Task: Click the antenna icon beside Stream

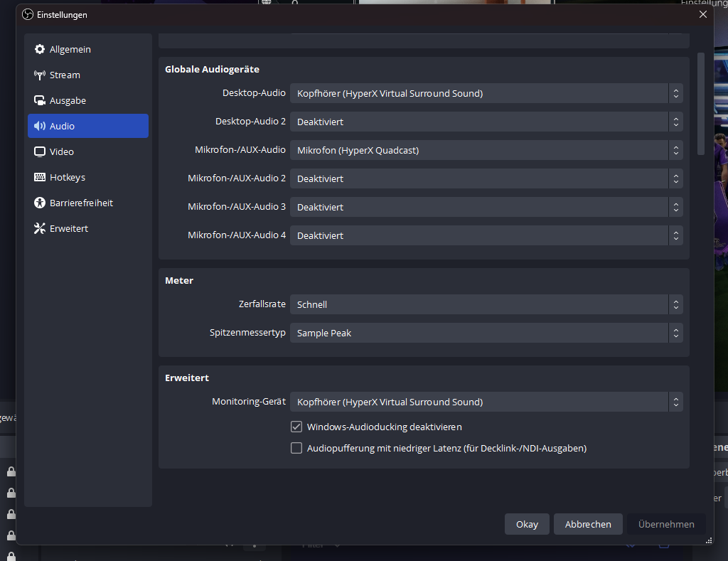Action: pyautogui.click(x=40, y=75)
